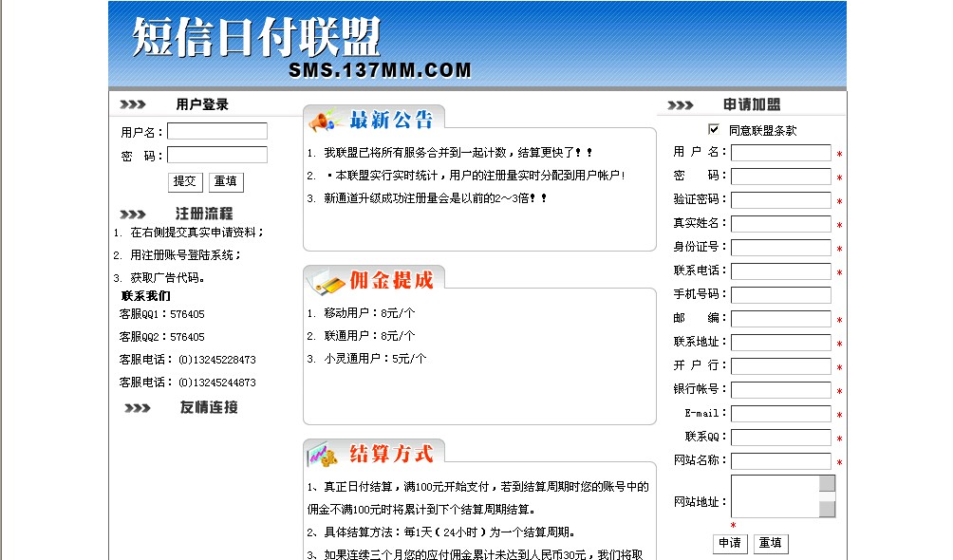
Task: Click step 用注册账号登陆系统
Action: (x=185, y=255)
